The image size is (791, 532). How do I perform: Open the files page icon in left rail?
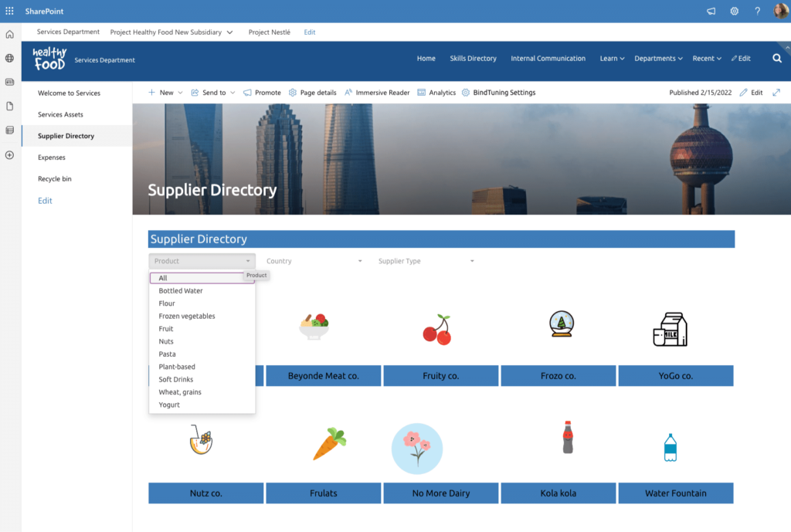[9, 106]
